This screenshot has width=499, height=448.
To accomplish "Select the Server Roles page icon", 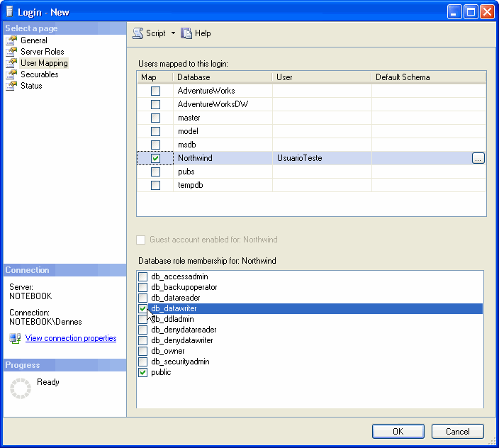I will tap(11, 52).
